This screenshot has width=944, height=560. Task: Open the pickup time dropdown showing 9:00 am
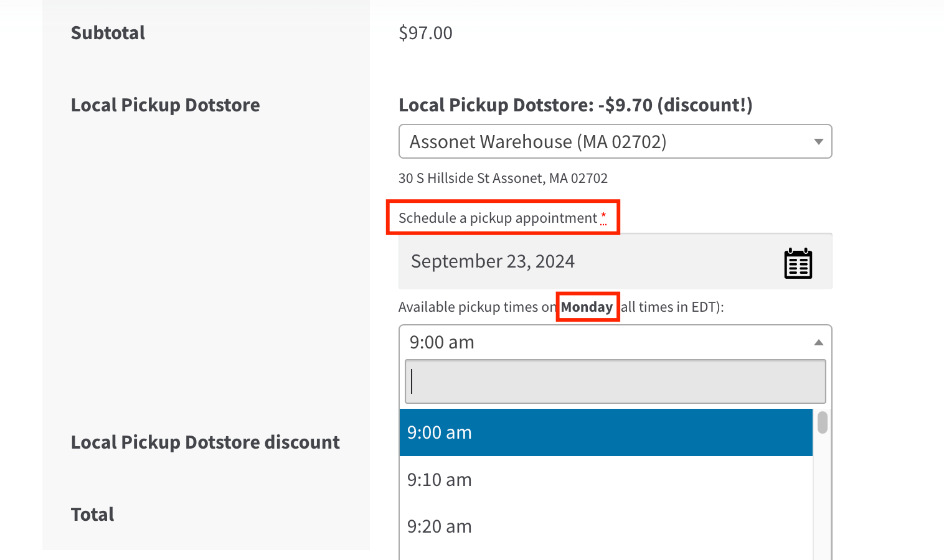[x=615, y=342]
